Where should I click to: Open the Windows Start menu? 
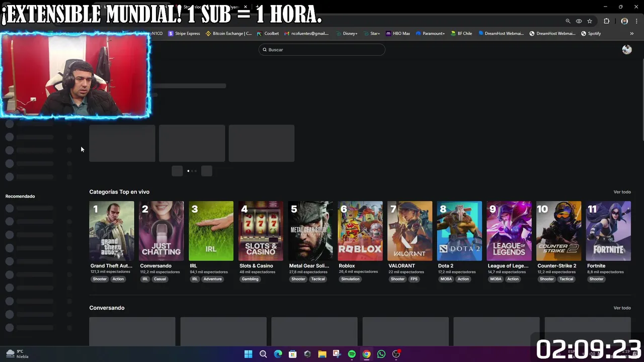[248, 354]
